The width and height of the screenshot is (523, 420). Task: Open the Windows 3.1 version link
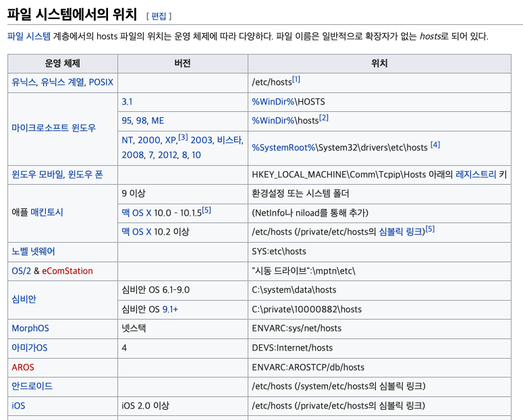pos(127,102)
